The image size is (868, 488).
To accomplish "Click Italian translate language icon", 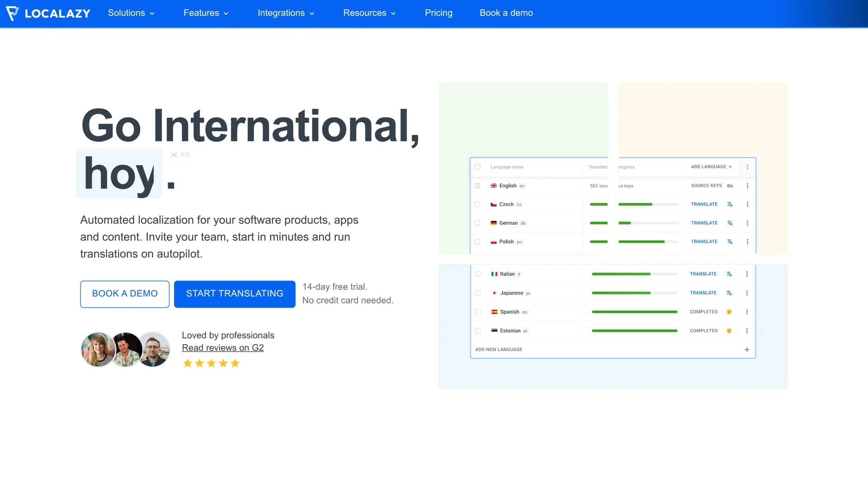I will click(729, 274).
